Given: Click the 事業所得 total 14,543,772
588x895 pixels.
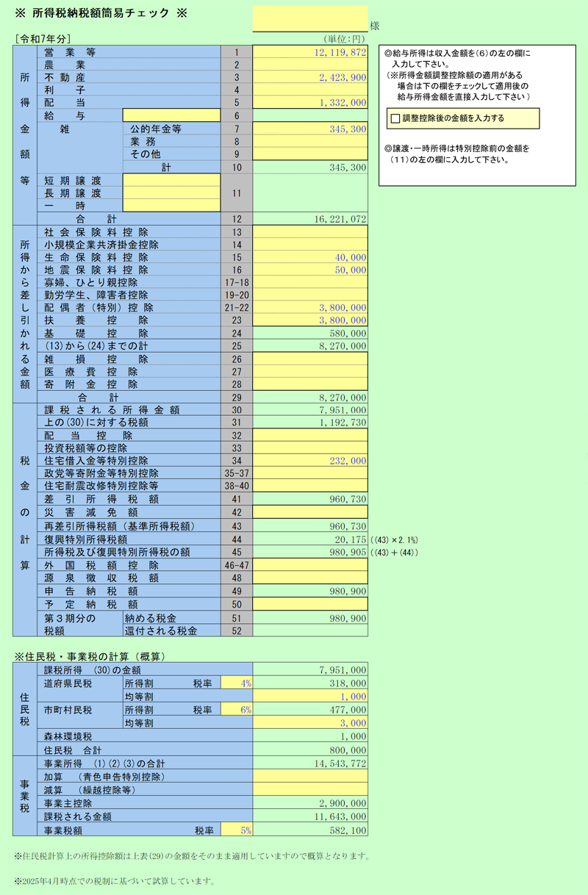Looking at the screenshot, I should [310, 763].
